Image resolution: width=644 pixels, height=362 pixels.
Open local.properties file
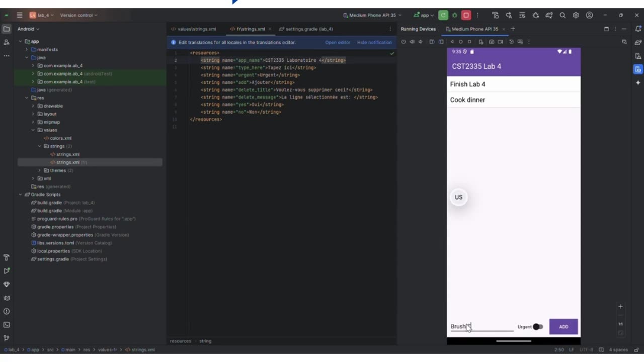[66, 251]
